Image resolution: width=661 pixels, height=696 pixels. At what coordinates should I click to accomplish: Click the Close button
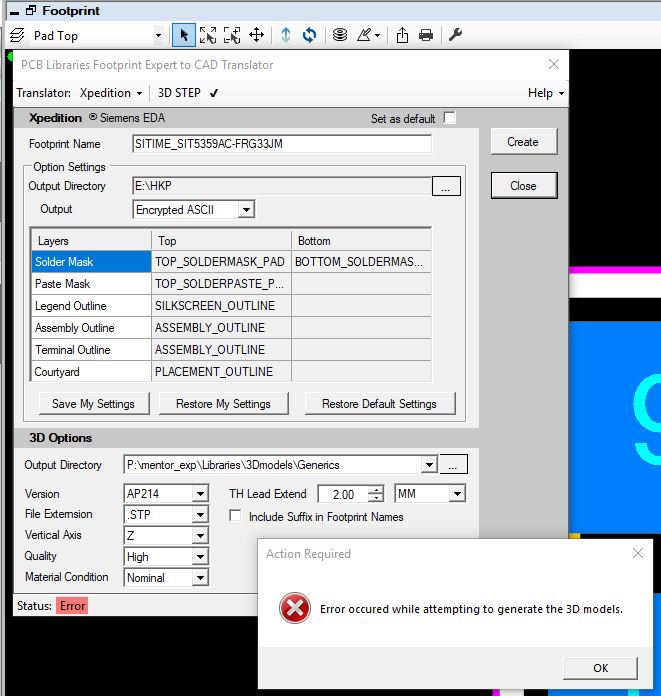[524, 186]
